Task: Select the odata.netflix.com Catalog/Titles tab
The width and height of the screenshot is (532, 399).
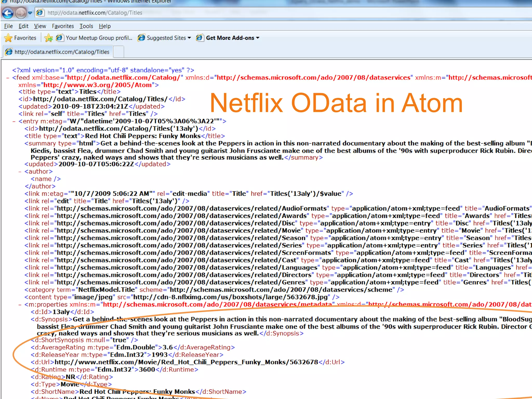Action: [58, 52]
